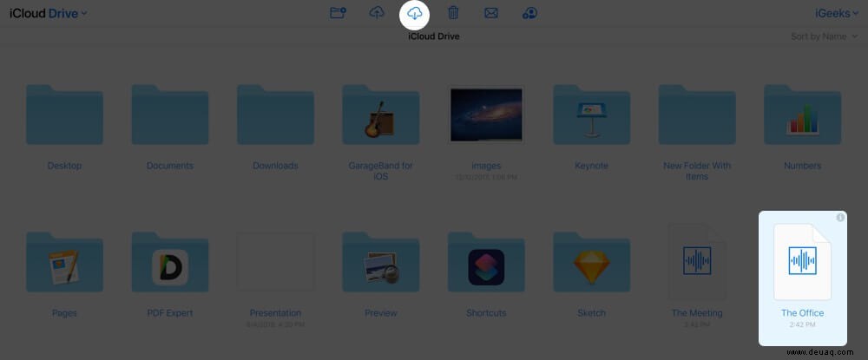Click the Numbers folder label
Viewport: 868px width, 360px height.
[803, 166]
